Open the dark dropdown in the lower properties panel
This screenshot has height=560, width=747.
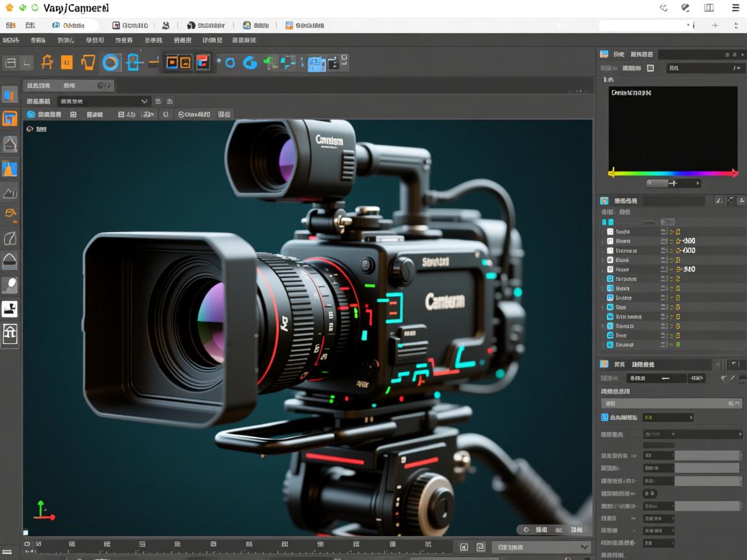[x=692, y=434]
